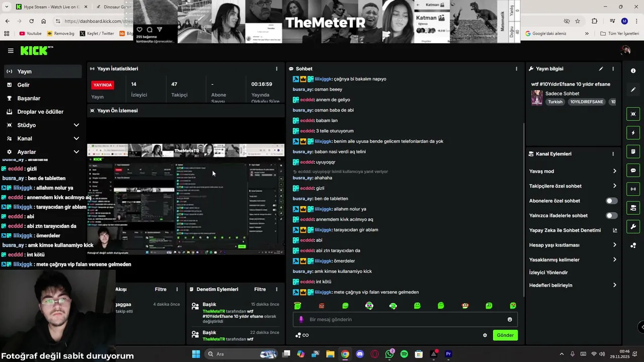Switch to Hype Stream browser tab
The height and width of the screenshot is (362, 644).
tap(51, 7)
